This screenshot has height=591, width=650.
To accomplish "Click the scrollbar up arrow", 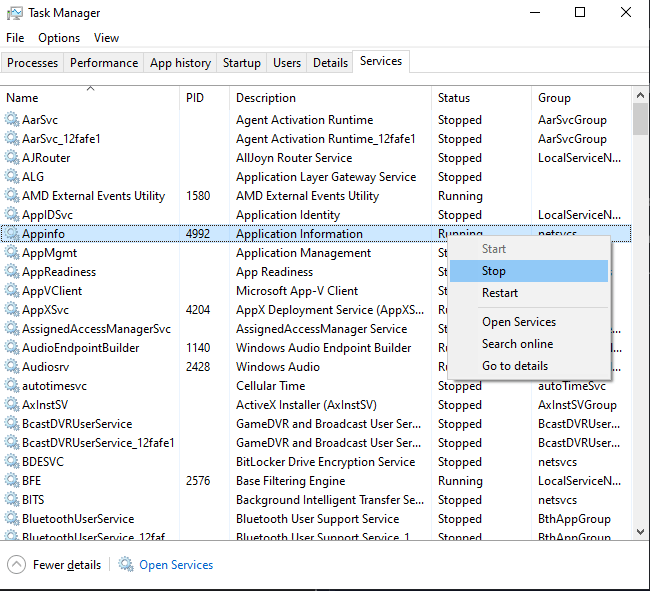I will point(640,95).
